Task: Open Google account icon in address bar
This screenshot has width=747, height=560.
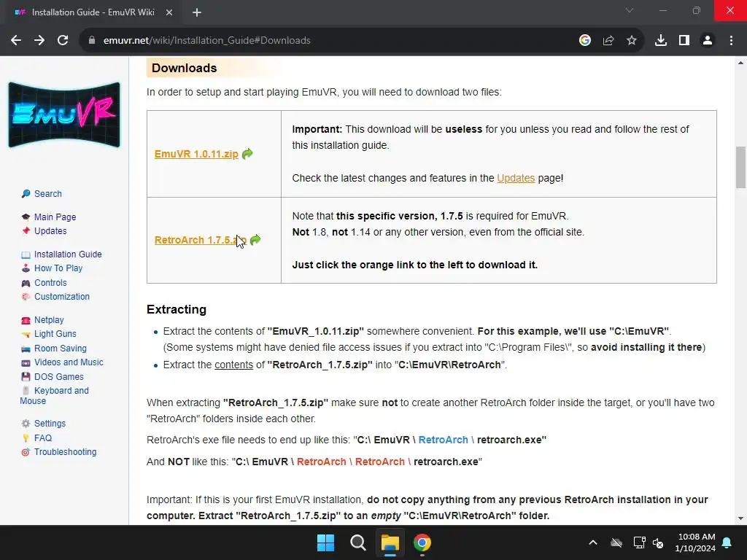Action: [x=585, y=41]
